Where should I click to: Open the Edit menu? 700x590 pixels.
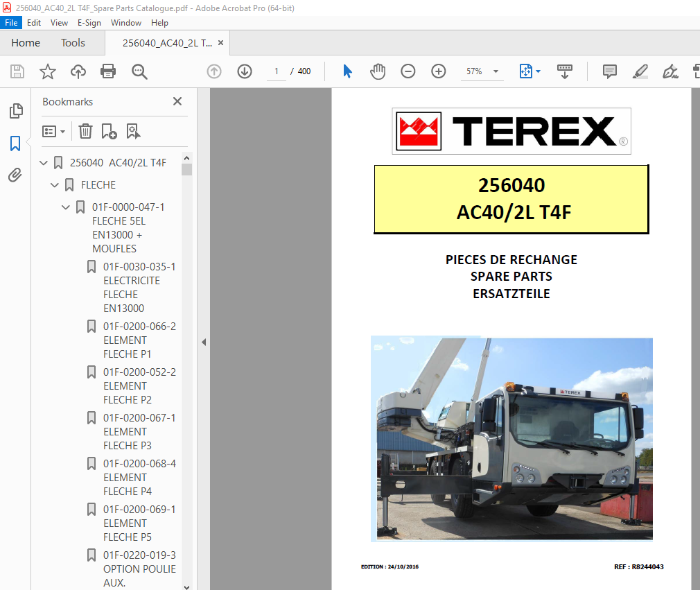click(34, 23)
